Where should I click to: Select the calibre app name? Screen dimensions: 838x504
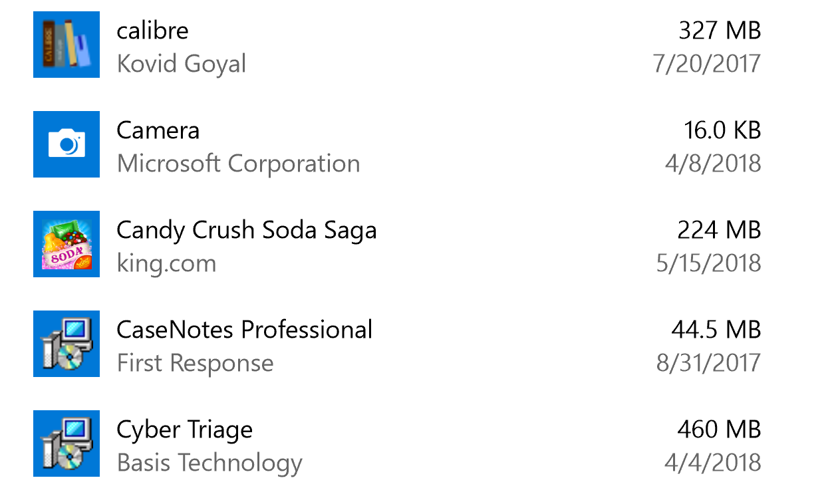[152, 31]
